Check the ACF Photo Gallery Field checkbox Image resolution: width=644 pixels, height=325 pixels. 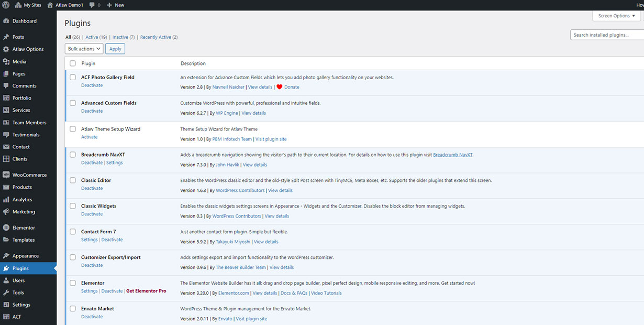73,77
